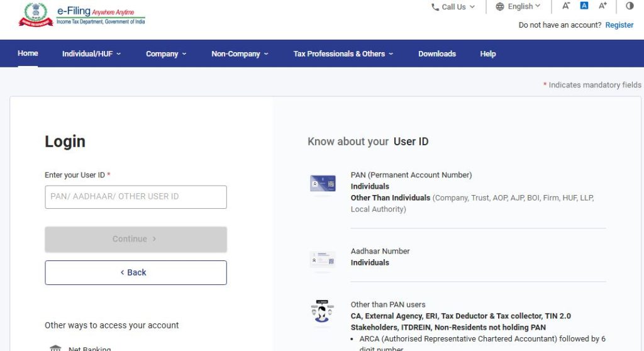Click the Back button

136,272
